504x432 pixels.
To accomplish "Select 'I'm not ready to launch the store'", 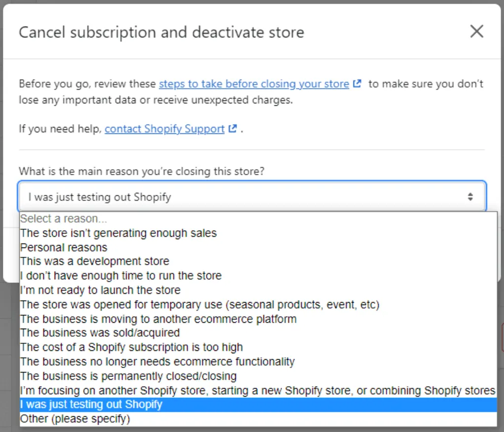I will [x=258, y=290].
